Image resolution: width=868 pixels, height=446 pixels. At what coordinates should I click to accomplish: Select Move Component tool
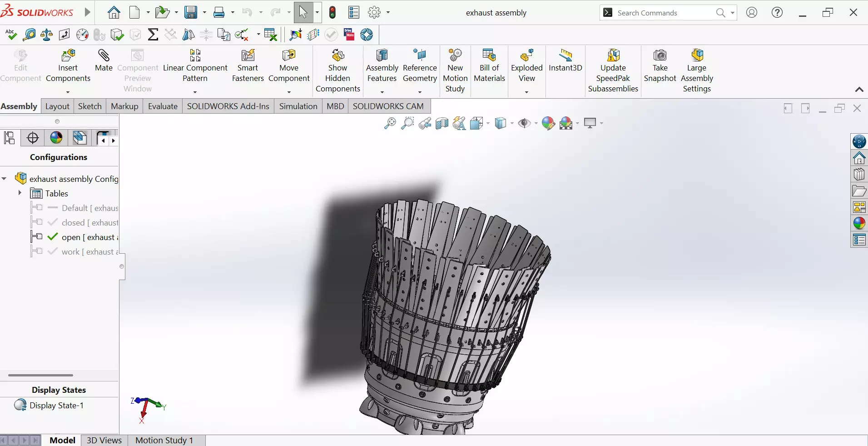tap(289, 66)
